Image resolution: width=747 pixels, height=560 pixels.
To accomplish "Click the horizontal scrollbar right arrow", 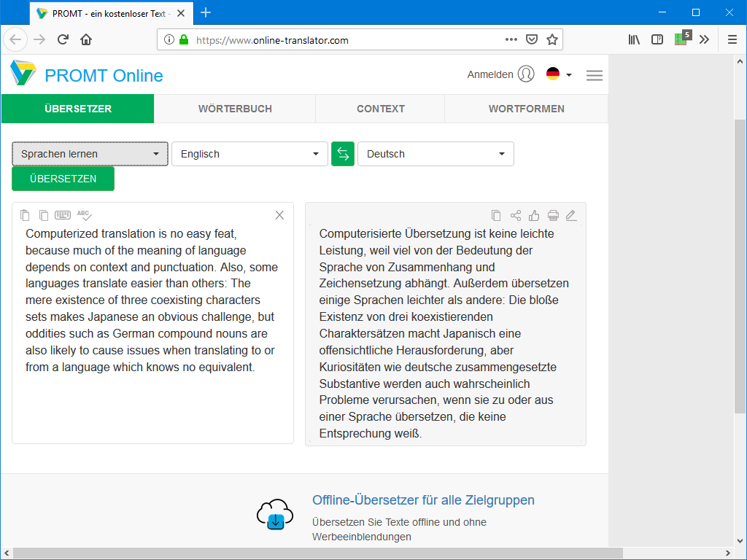I will [727, 553].
